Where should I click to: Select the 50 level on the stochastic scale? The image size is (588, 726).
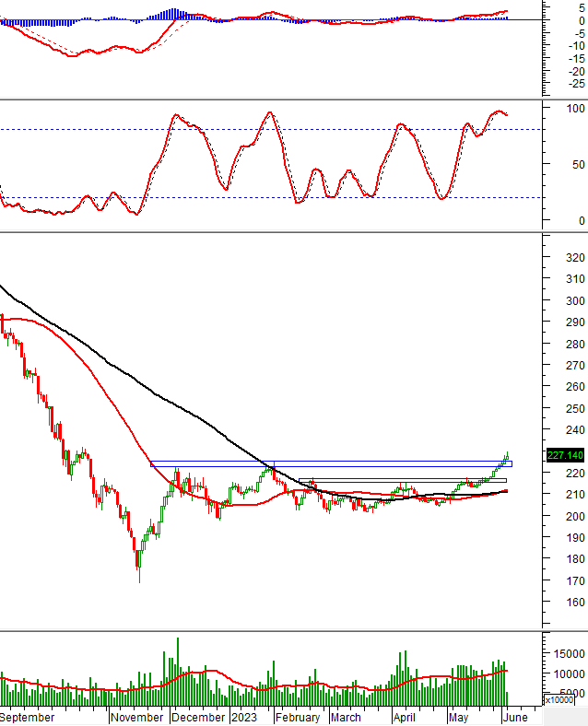(x=578, y=165)
